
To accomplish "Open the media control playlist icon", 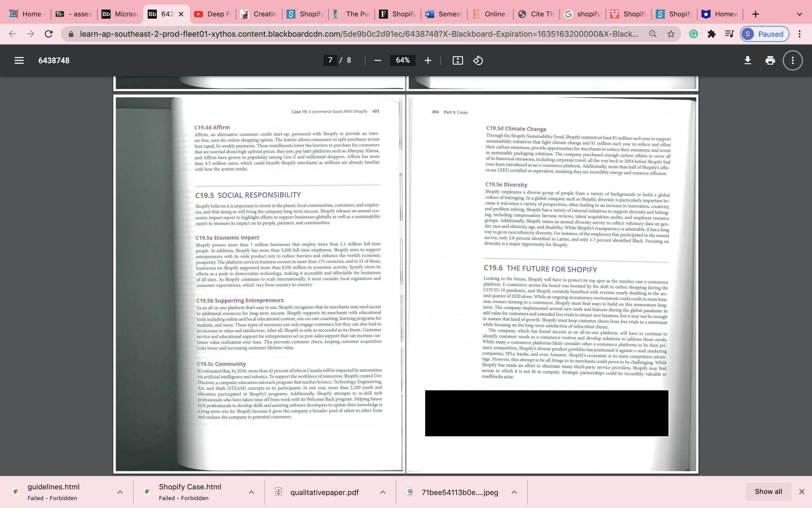I will pos(729,34).
